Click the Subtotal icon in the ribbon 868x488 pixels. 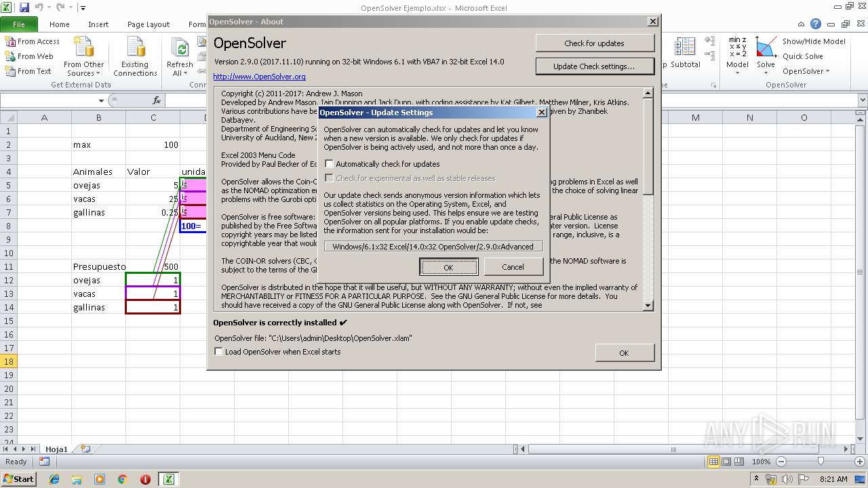click(x=685, y=53)
